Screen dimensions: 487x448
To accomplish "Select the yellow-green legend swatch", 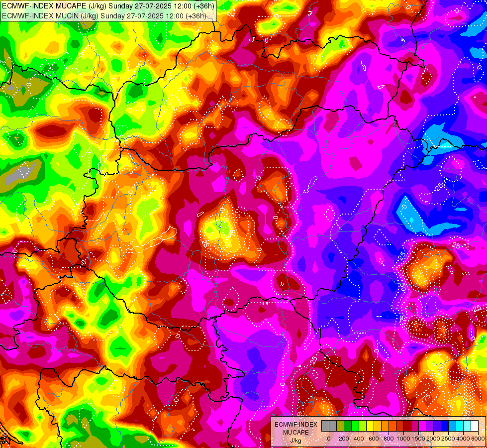I will (363, 426).
